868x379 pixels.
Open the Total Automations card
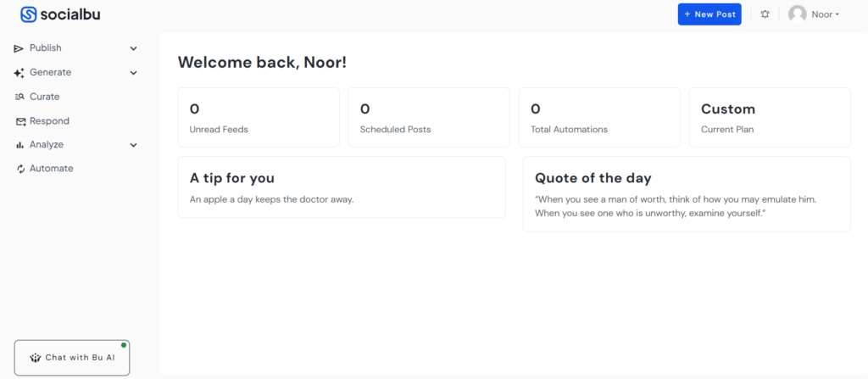[599, 118]
